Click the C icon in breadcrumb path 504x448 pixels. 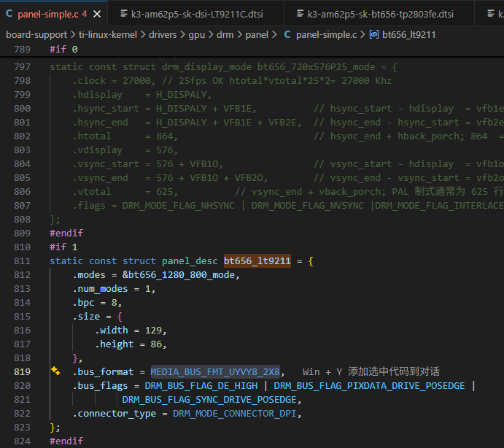pos(287,34)
